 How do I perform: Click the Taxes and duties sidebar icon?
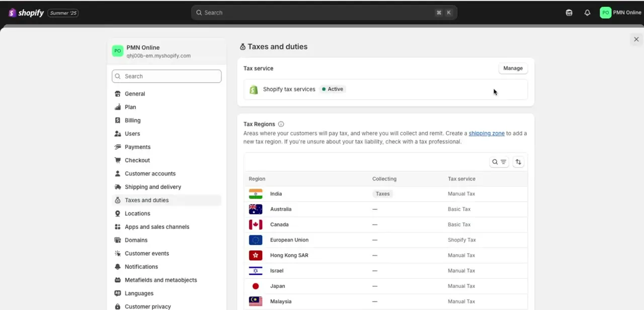pyautogui.click(x=118, y=200)
